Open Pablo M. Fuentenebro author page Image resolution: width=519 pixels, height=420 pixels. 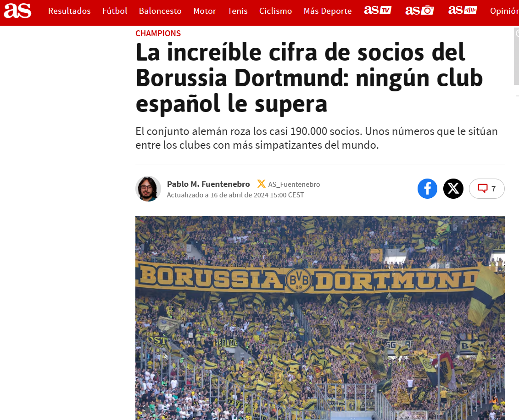(208, 184)
